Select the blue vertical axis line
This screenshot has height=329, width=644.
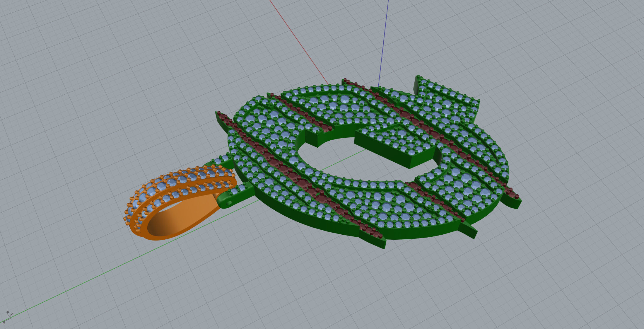pos(383,43)
